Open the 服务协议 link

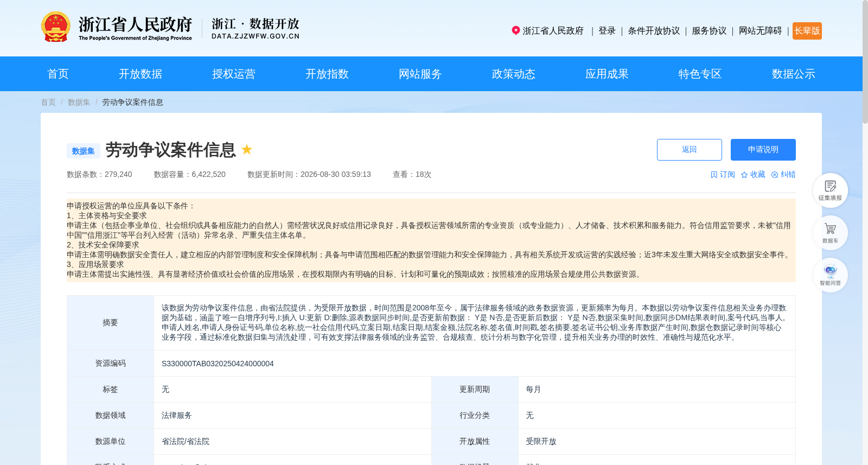coord(709,31)
